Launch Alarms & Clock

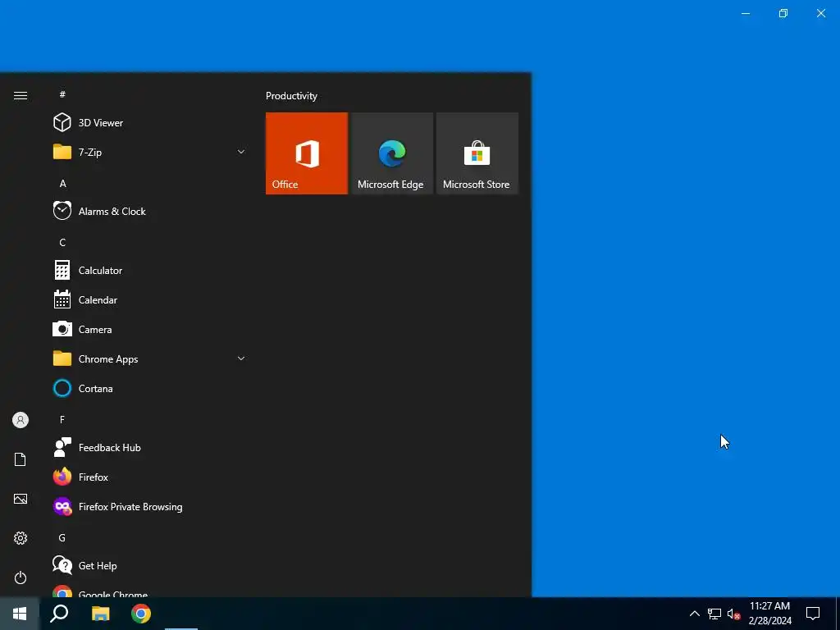(150, 211)
